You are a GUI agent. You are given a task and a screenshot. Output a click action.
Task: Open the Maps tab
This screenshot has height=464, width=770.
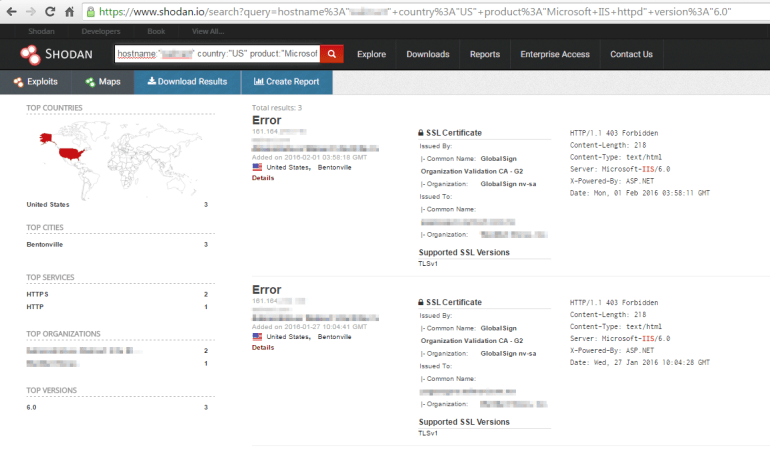pos(103,82)
